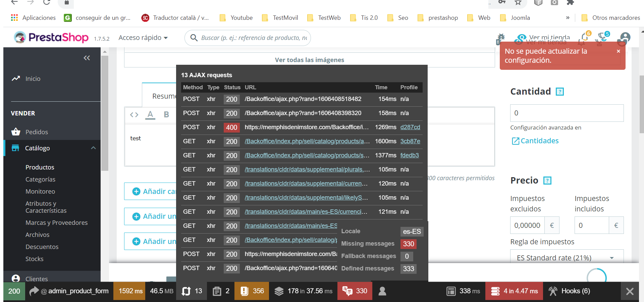Click the Cantidad help question icon
Viewport: 644px width, 302px height.
(560, 92)
